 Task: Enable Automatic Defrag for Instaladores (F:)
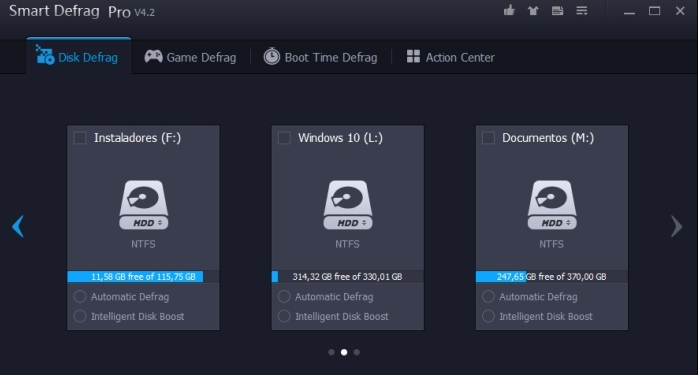pyautogui.click(x=80, y=297)
